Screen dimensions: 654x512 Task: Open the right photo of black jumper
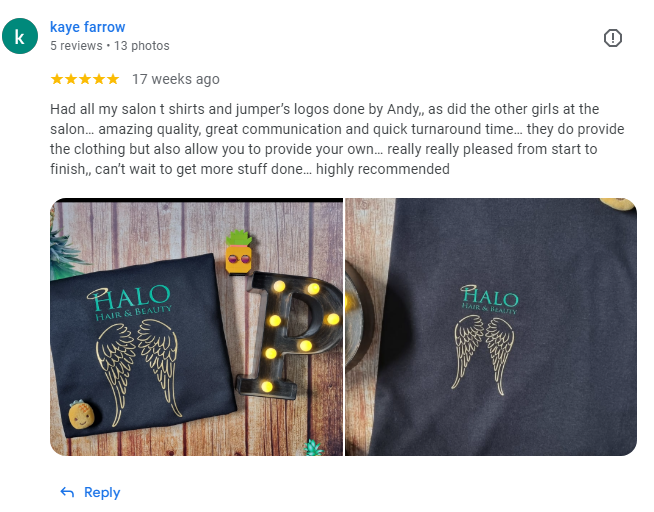click(491, 327)
